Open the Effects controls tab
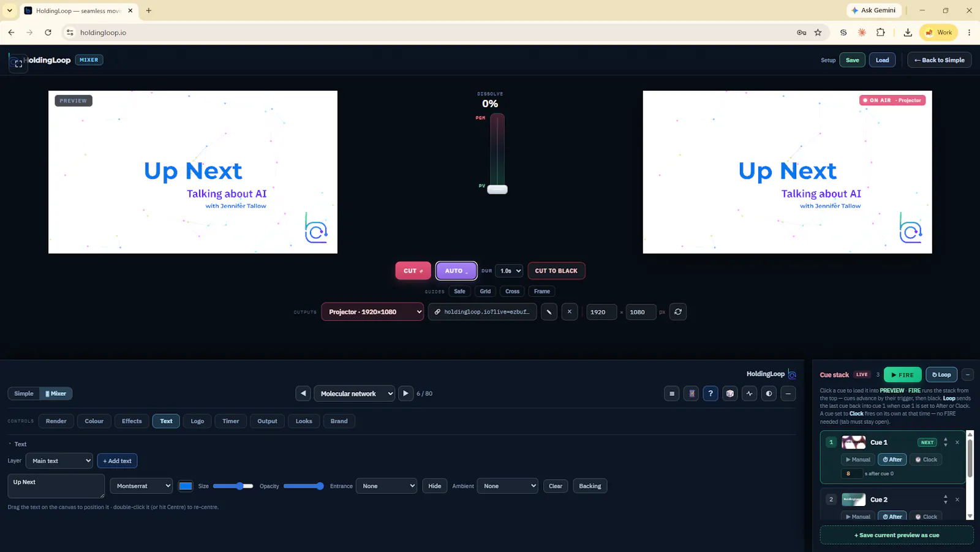Viewport: 980px width, 552px height. [132, 421]
